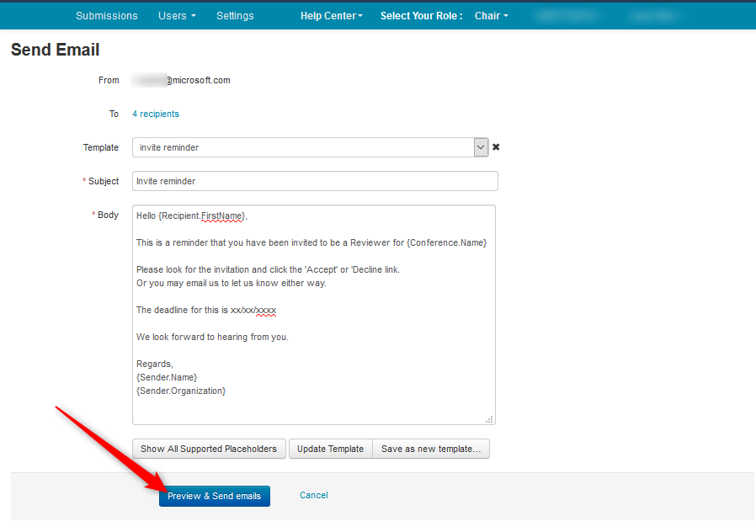This screenshot has height=532, width=756.
Task: Cancel sending the email
Action: [x=314, y=495]
